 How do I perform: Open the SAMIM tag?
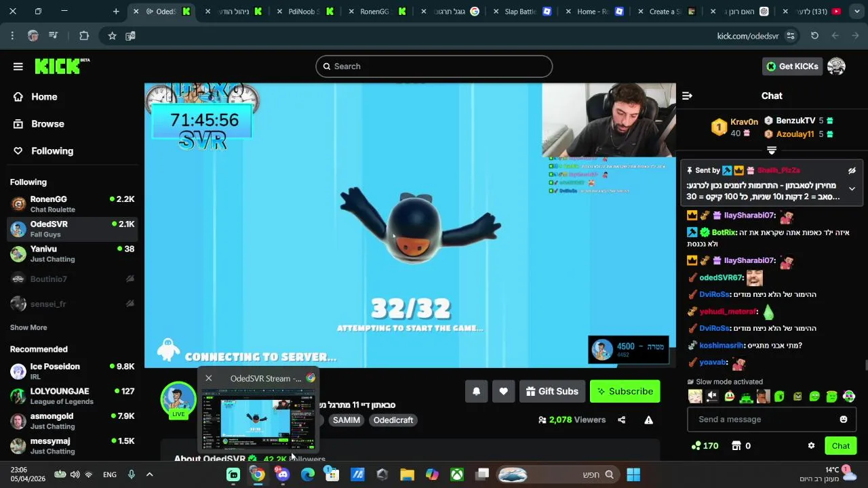click(x=347, y=420)
